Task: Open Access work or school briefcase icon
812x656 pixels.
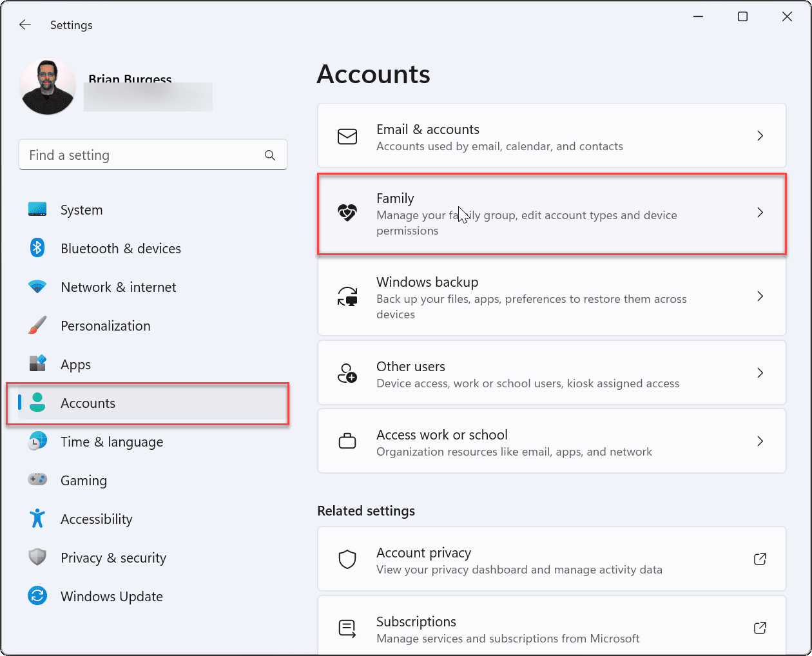Action: click(x=347, y=441)
